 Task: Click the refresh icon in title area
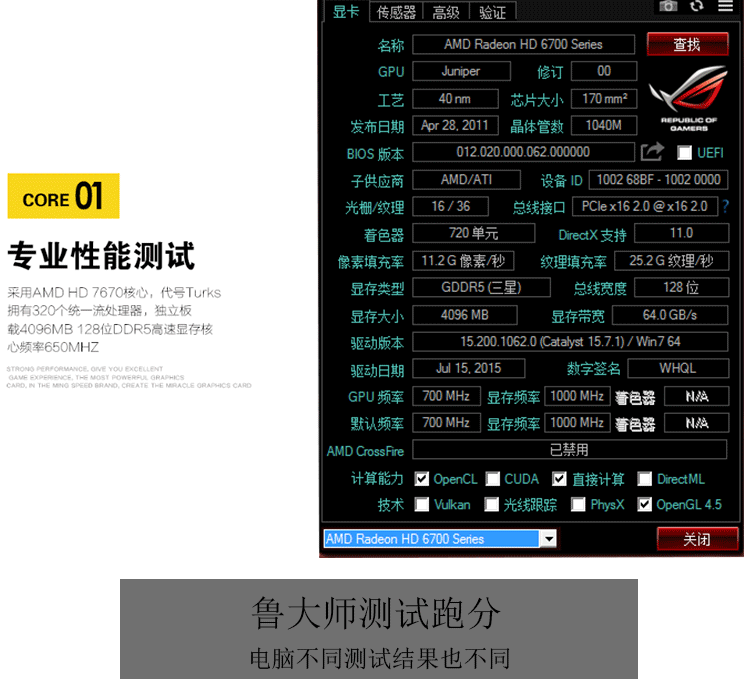(697, 6)
